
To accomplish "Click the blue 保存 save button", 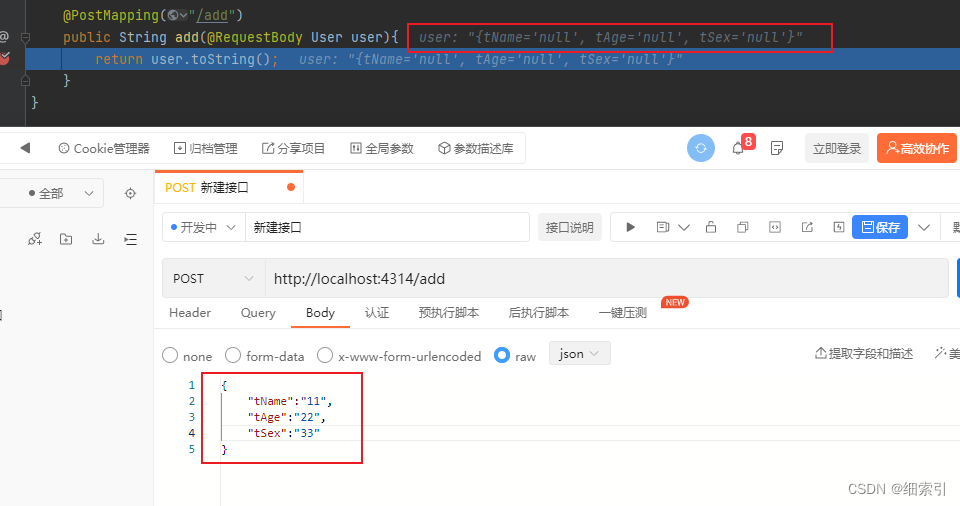I will pos(880,227).
